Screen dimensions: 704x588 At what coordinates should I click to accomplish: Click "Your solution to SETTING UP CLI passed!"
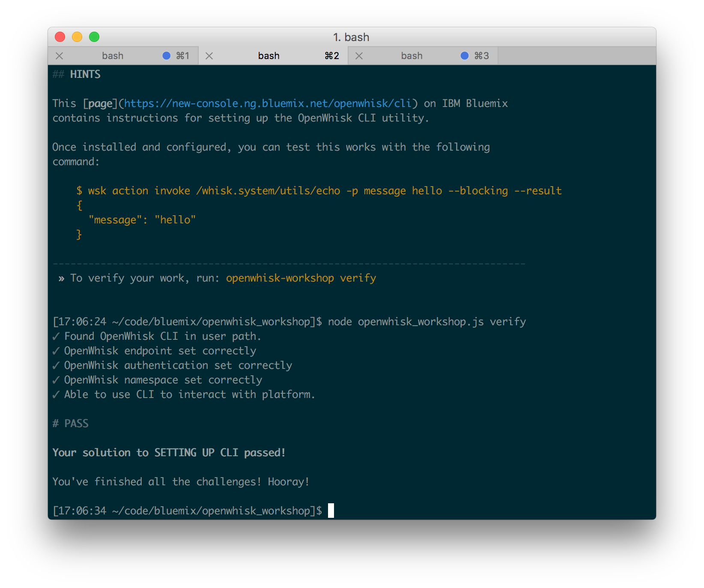pos(169,453)
